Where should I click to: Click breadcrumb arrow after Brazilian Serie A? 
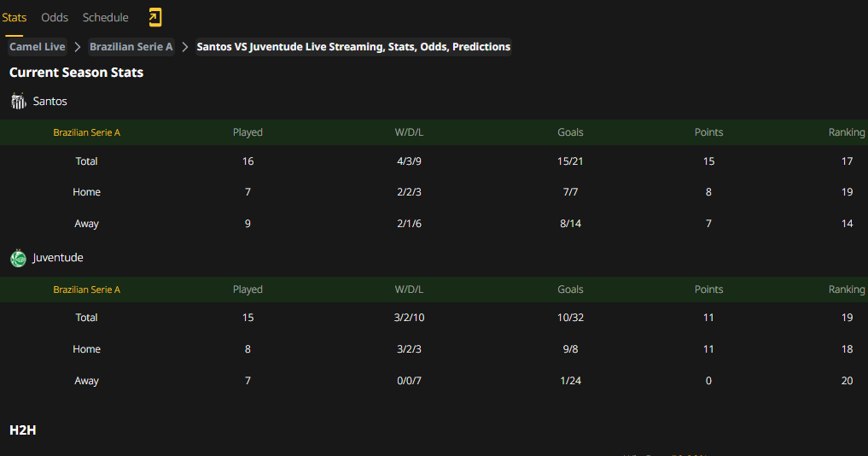(185, 47)
